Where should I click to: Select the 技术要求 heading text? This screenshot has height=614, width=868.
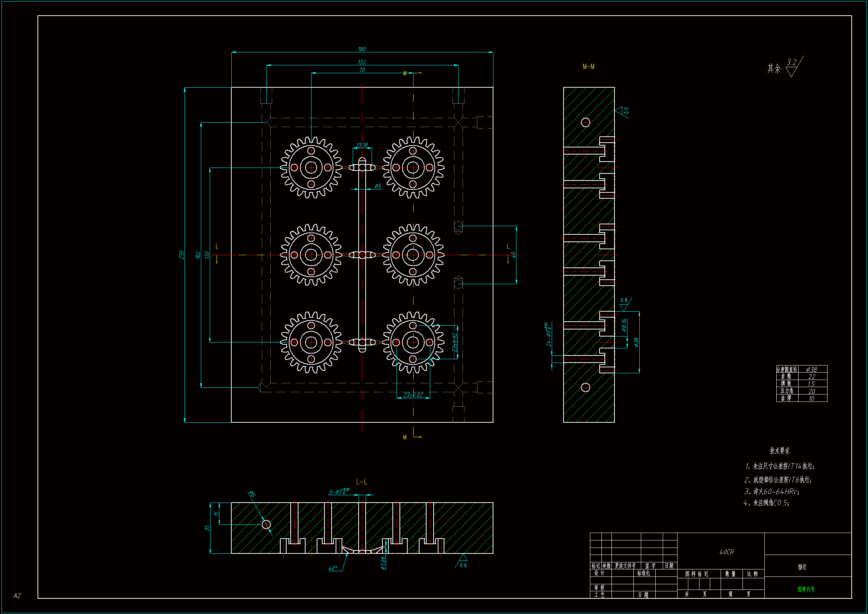point(780,451)
